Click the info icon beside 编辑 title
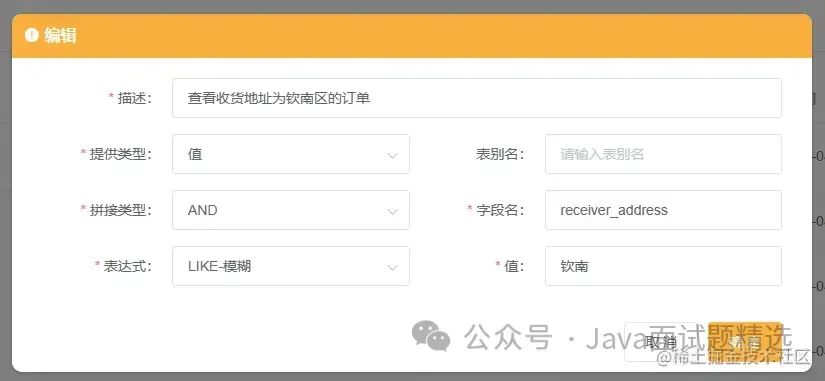825x381 pixels. tap(32, 35)
